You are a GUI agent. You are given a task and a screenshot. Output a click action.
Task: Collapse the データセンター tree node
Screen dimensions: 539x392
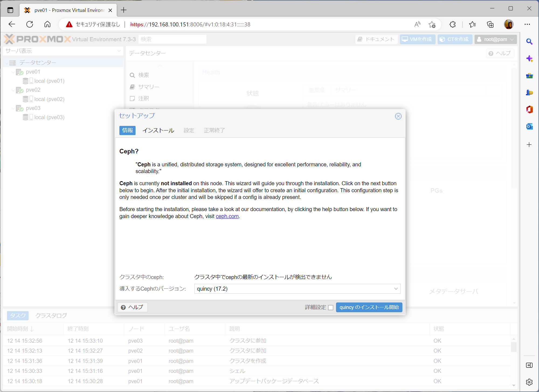(x=6, y=63)
